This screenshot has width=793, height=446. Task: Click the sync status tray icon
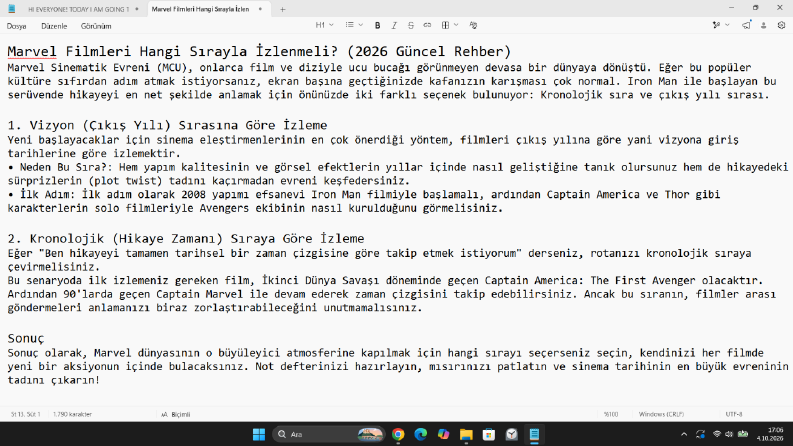700,434
